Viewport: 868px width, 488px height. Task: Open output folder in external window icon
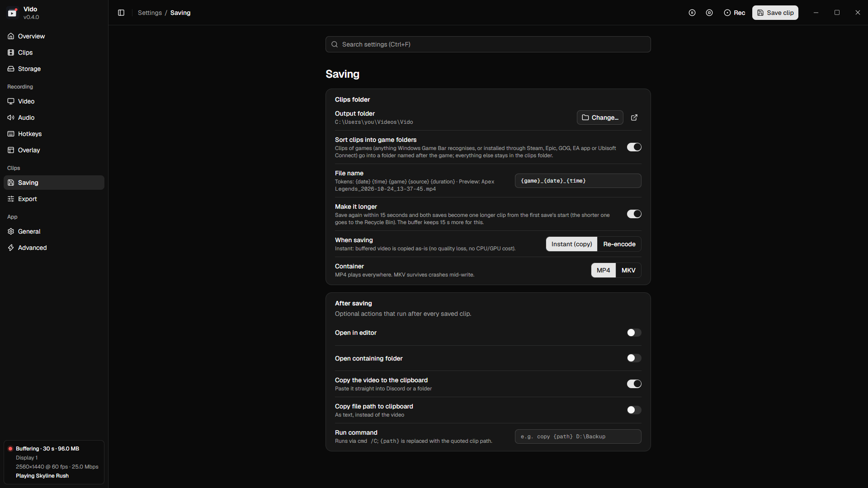click(x=634, y=117)
